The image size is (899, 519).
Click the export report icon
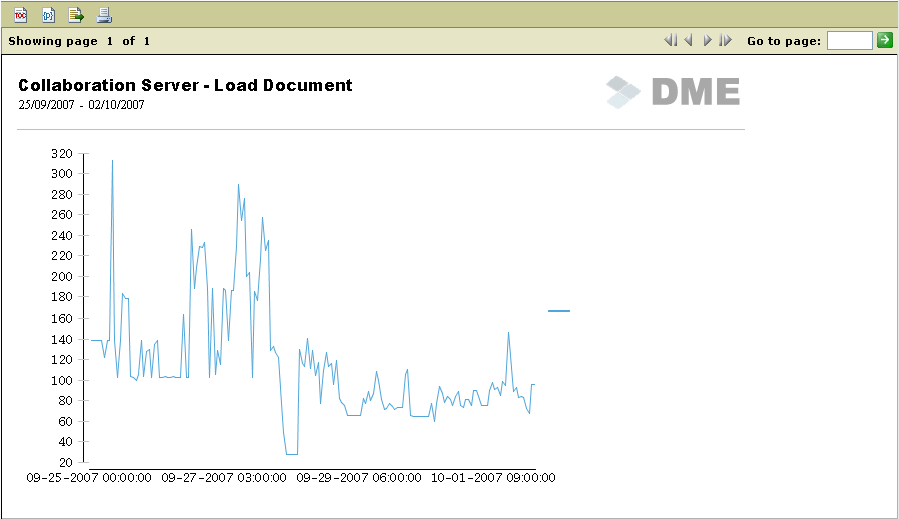(76, 14)
